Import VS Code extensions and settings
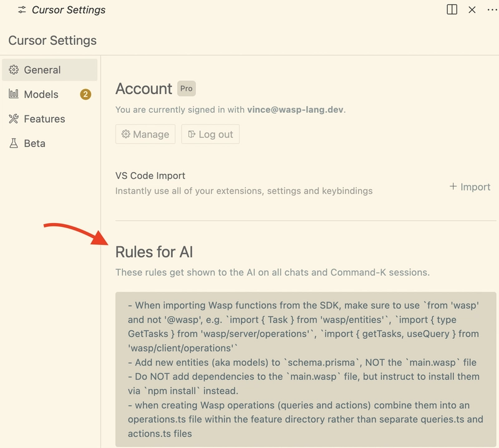The height and width of the screenshot is (448, 499). [x=470, y=187]
